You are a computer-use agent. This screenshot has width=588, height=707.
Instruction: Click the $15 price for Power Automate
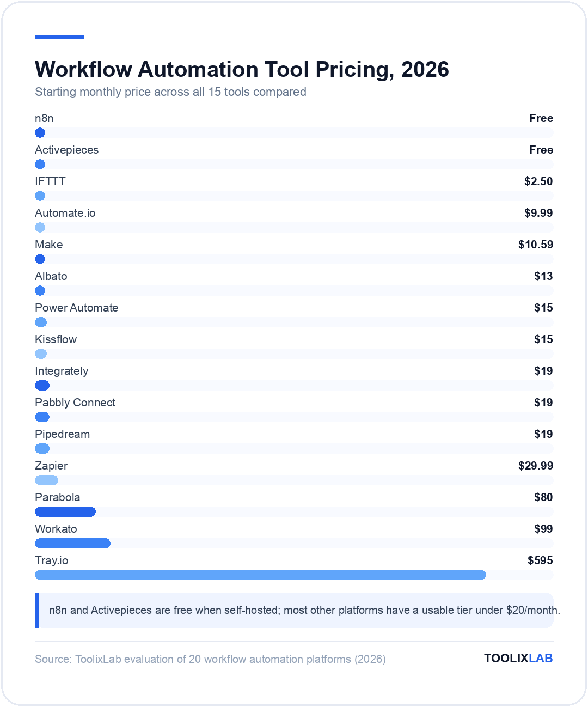[543, 308]
